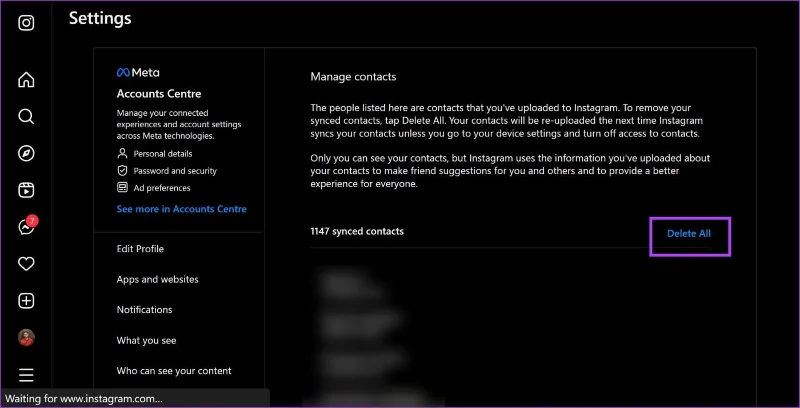Click the 1147 synced contacts label

[357, 232]
